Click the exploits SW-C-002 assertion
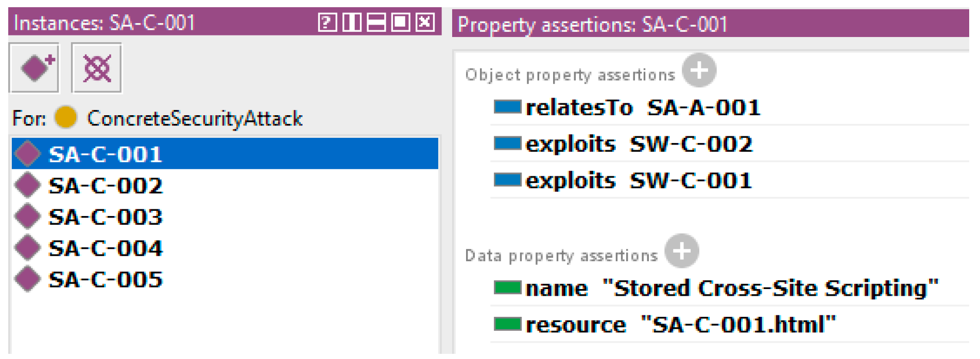The image size is (980, 359). (x=639, y=145)
